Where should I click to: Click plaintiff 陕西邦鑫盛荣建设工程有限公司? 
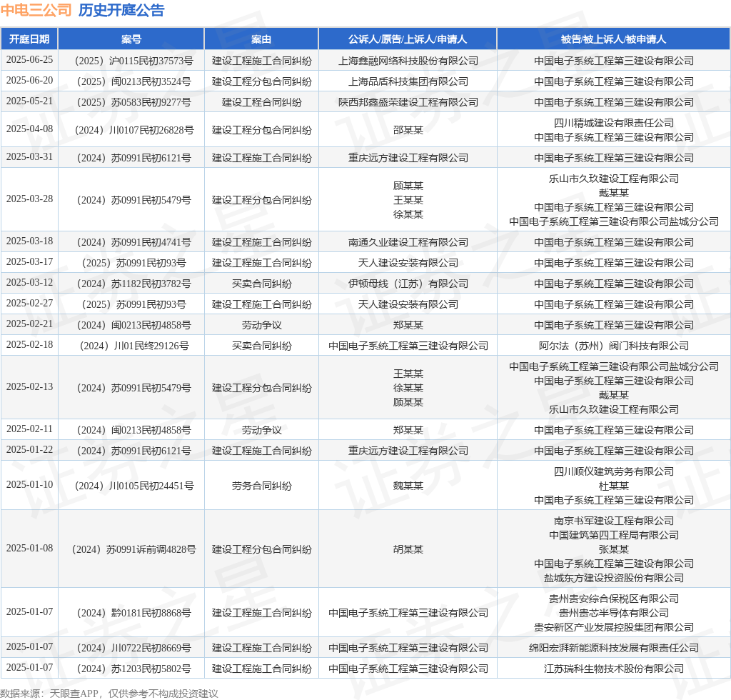[x=408, y=103]
